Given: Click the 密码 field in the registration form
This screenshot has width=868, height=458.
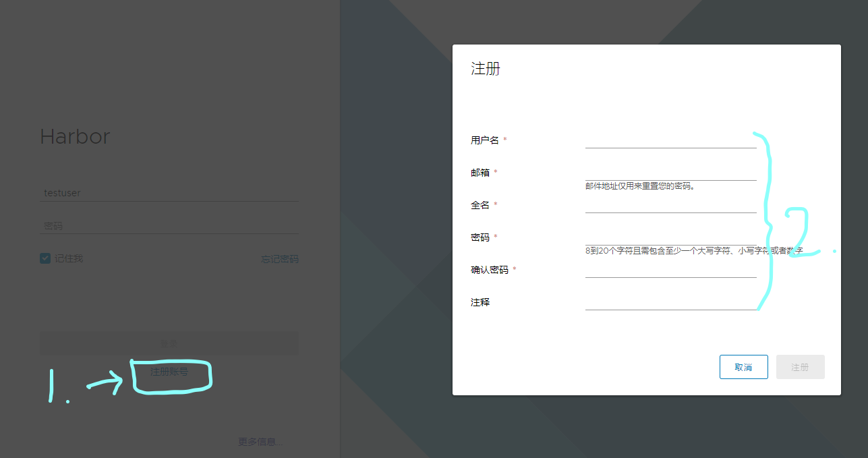Looking at the screenshot, I should point(671,237).
